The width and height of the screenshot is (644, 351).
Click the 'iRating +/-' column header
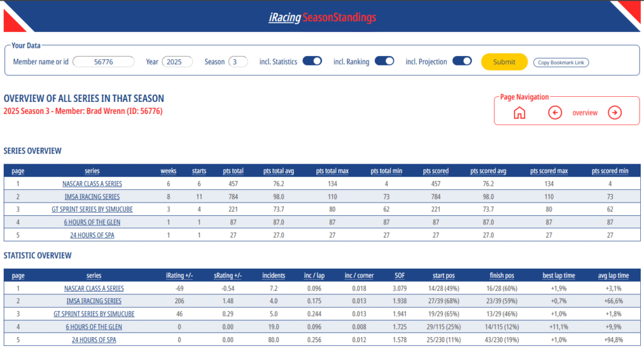[x=179, y=276]
